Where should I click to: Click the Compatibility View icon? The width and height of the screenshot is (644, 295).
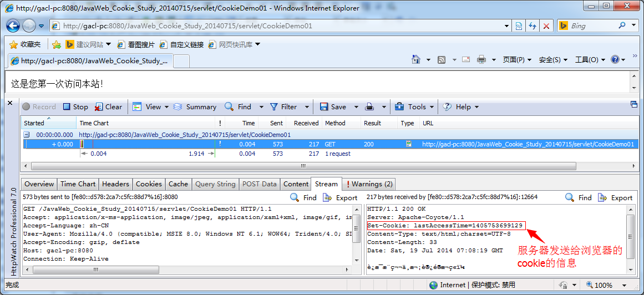[519, 26]
